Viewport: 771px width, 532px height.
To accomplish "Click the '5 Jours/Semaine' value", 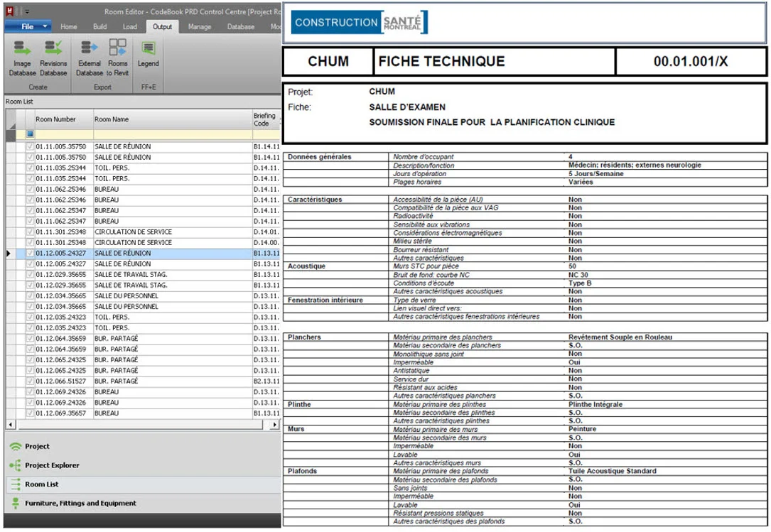I will click(595, 173).
